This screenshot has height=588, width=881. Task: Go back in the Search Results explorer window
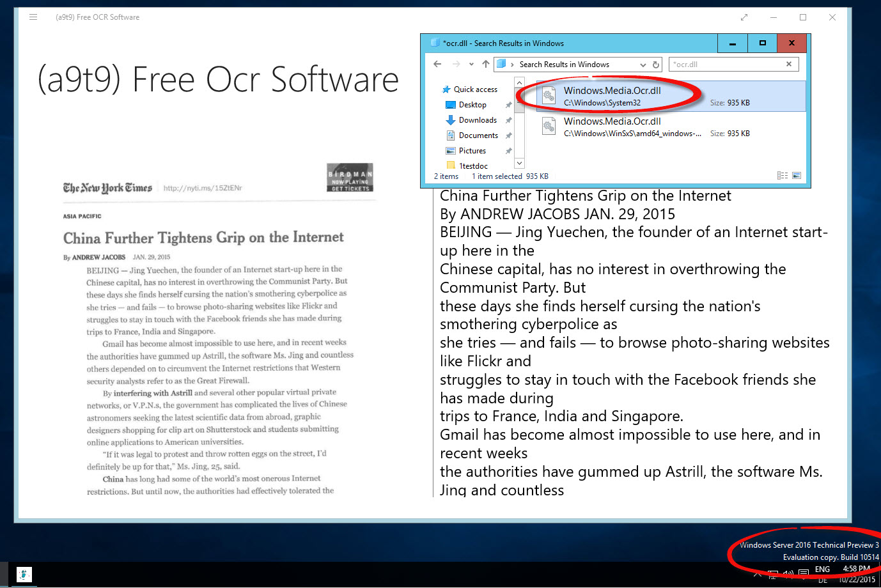(437, 64)
